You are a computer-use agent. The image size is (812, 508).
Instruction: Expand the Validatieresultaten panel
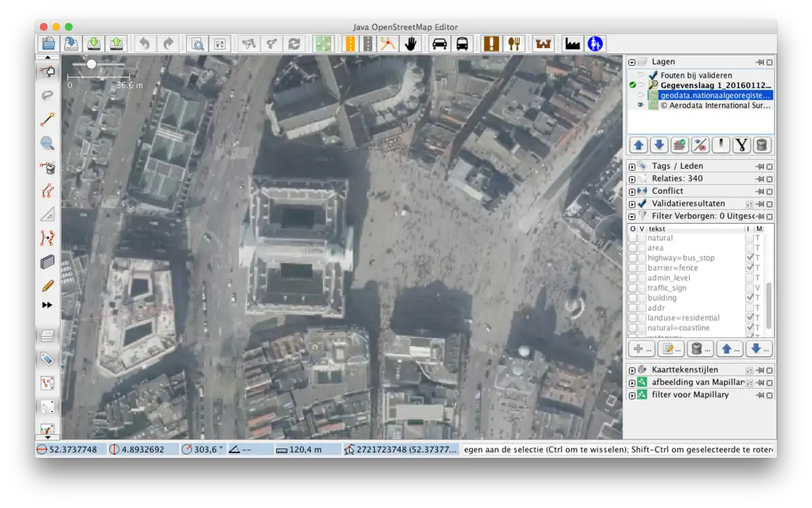pos(632,204)
